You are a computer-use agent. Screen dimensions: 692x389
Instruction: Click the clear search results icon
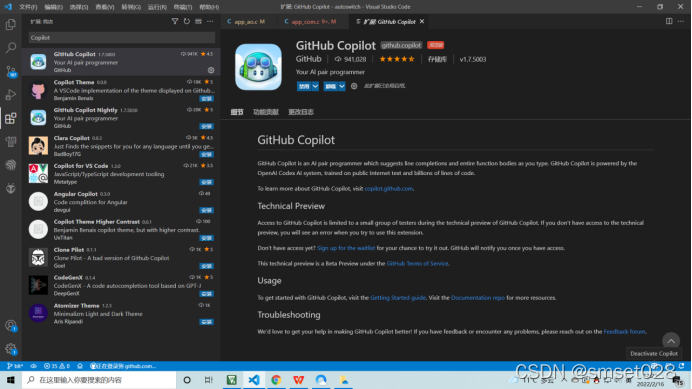coord(199,21)
